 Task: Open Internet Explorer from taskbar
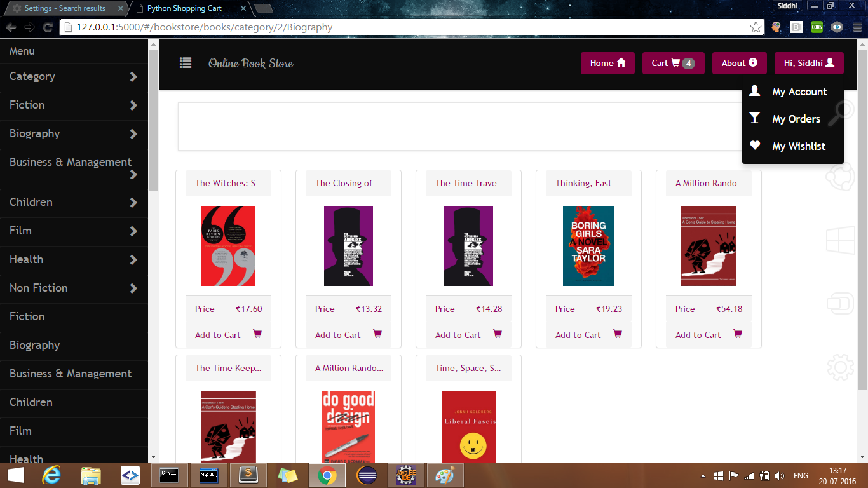point(51,475)
